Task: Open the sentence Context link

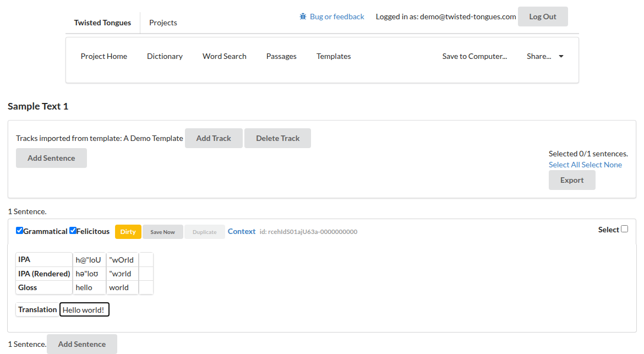Action: point(242,231)
